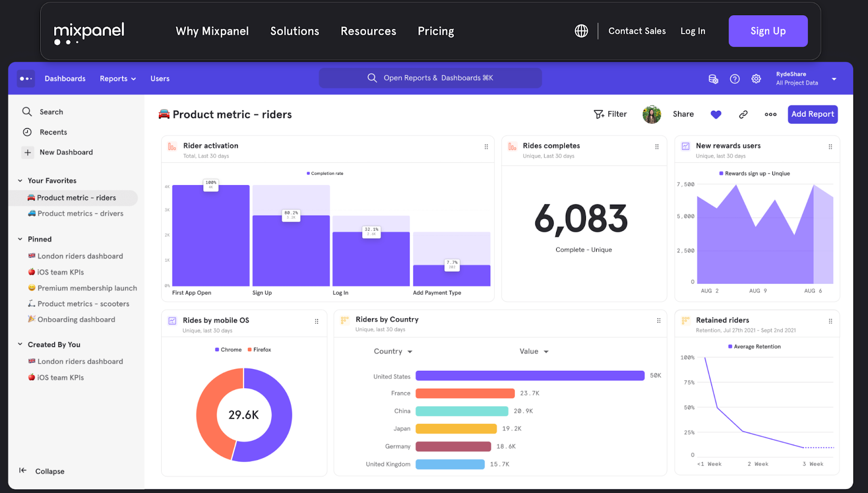The height and width of the screenshot is (493, 868).
Task: Collapse the Your Favorites section
Action: pyautogui.click(x=20, y=181)
